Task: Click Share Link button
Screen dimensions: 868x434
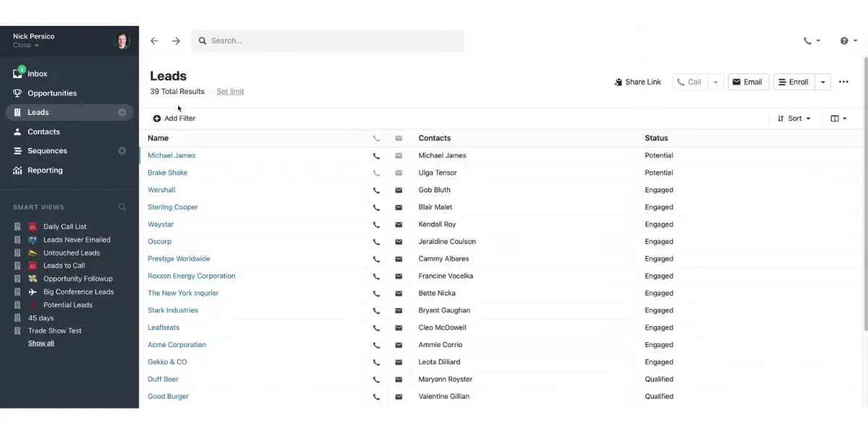Action: [637, 82]
